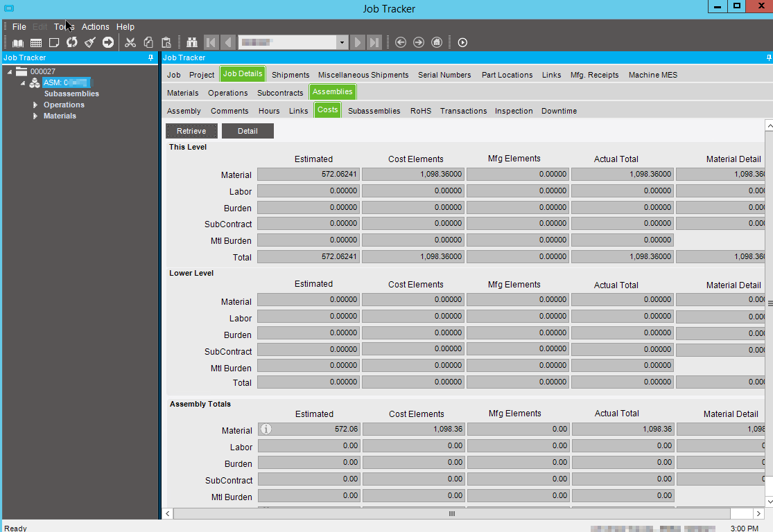Click the This Level Material Estimated field

click(309, 175)
